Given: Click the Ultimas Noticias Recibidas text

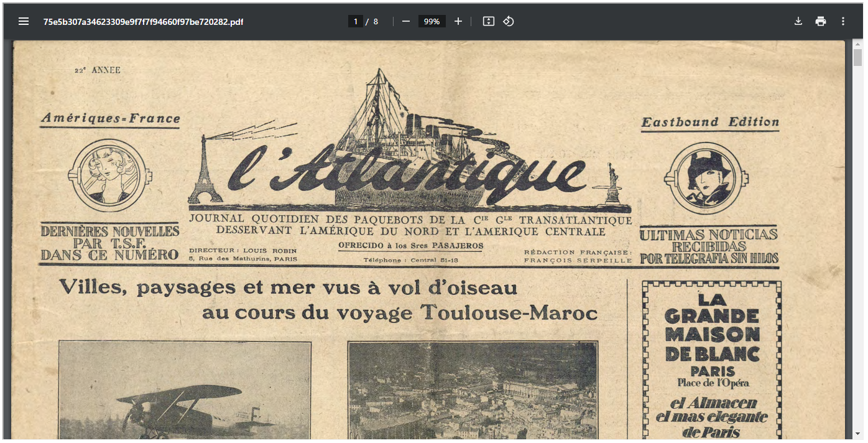Looking at the screenshot, I should tap(709, 246).
